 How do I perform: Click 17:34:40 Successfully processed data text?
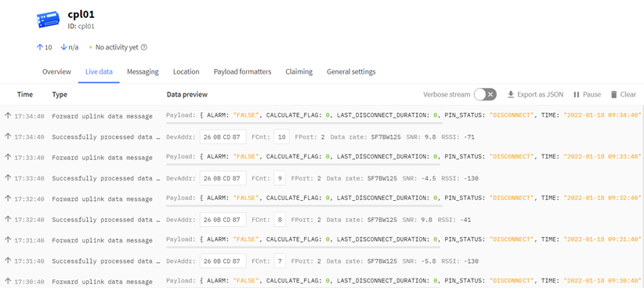[x=106, y=137]
